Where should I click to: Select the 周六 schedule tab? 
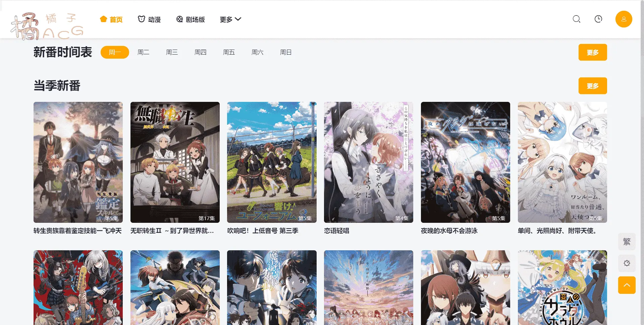pyautogui.click(x=257, y=52)
